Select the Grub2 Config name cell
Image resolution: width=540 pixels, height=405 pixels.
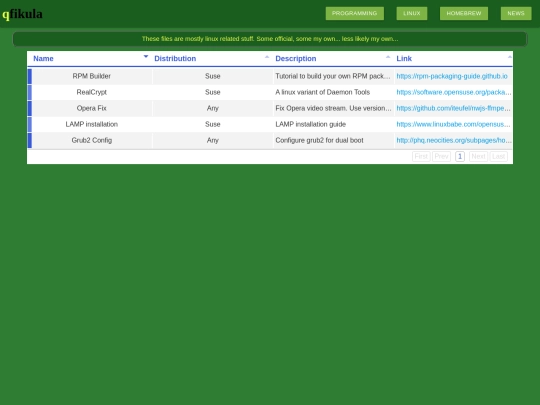pos(92,140)
